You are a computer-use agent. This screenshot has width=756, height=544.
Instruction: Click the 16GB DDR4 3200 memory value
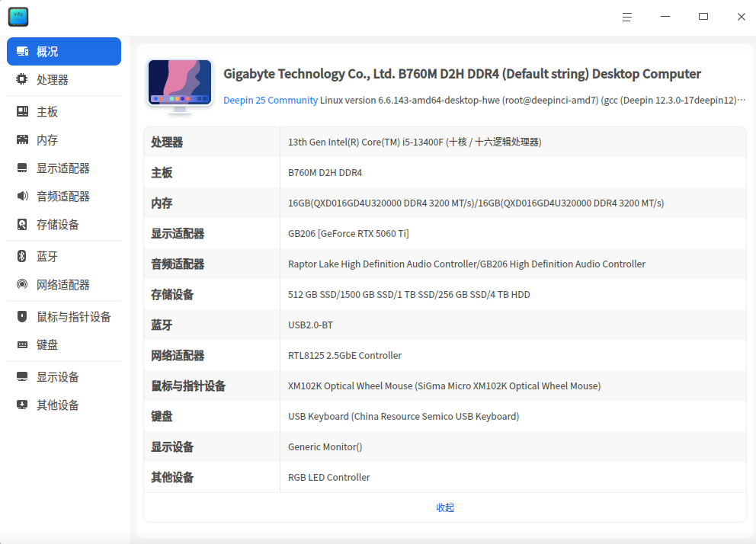(476, 203)
